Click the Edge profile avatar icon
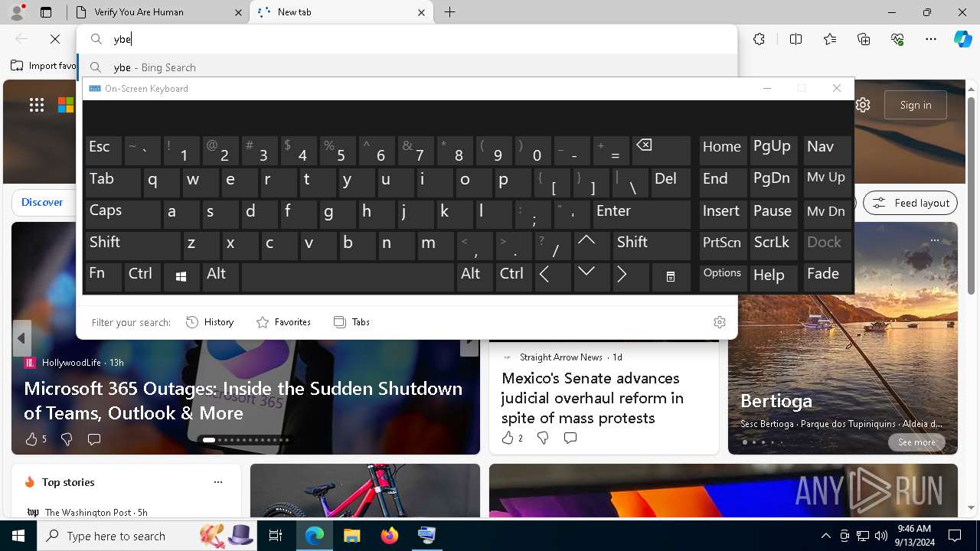 pyautogui.click(x=17, y=12)
